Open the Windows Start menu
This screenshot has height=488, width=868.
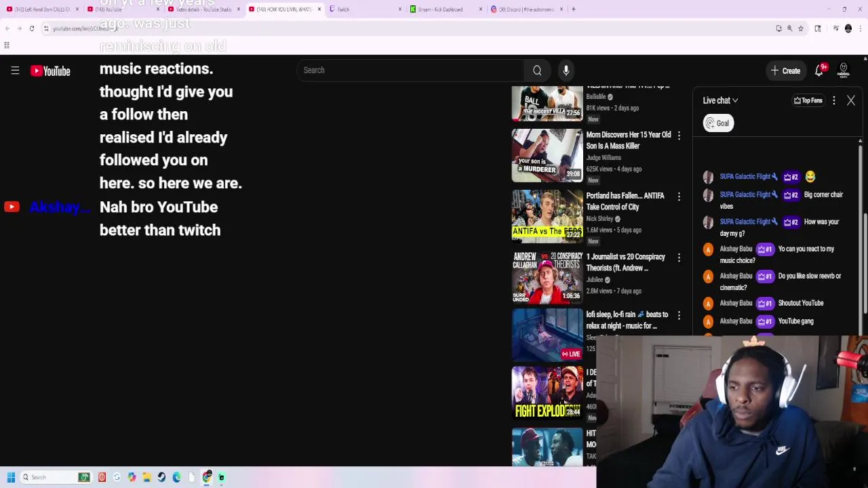[x=11, y=477]
